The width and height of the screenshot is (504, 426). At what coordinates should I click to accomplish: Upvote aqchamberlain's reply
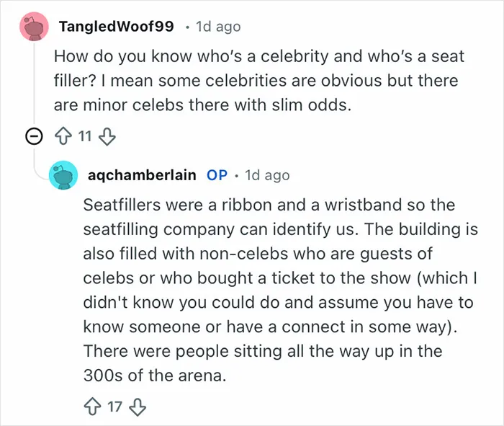(93, 407)
